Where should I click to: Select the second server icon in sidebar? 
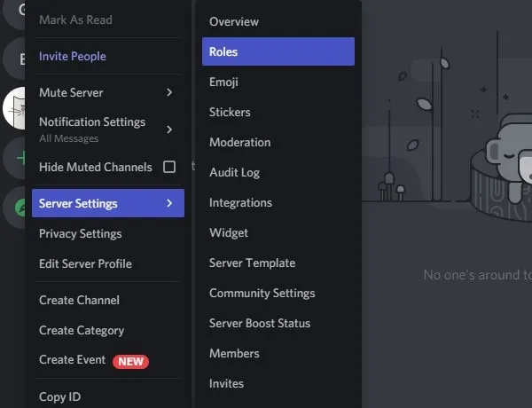pos(15,59)
